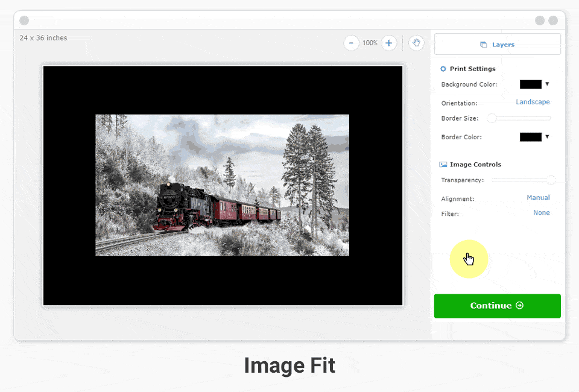Switch Alignment mode from Manual
The width and height of the screenshot is (579, 392).
pyautogui.click(x=538, y=197)
